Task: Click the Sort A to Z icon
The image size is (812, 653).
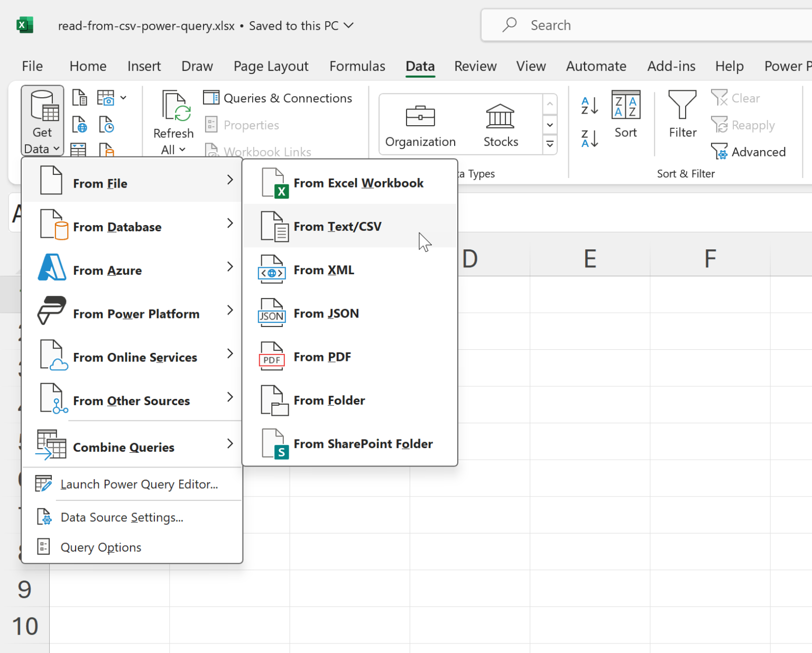Action: [x=589, y=106]
